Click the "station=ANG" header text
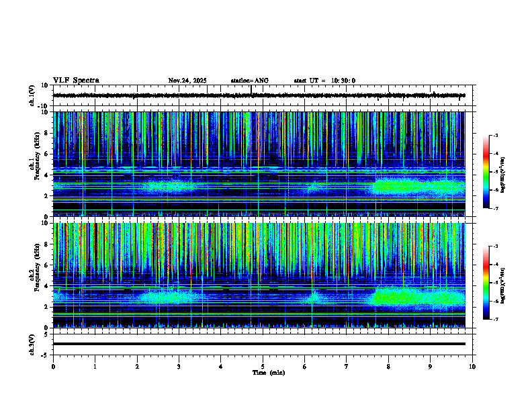The width and height of the screenshot is (532, 411). click(249, 81)
